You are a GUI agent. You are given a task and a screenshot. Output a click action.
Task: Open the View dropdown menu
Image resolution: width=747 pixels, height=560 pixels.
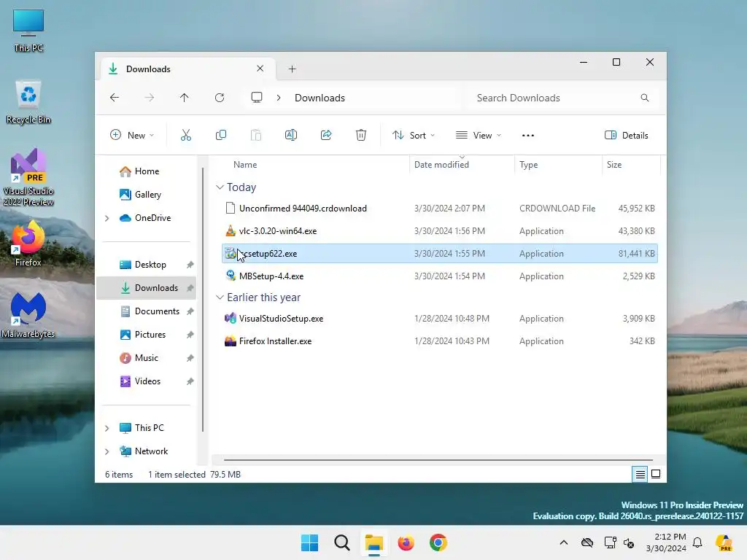click(479, 135)
